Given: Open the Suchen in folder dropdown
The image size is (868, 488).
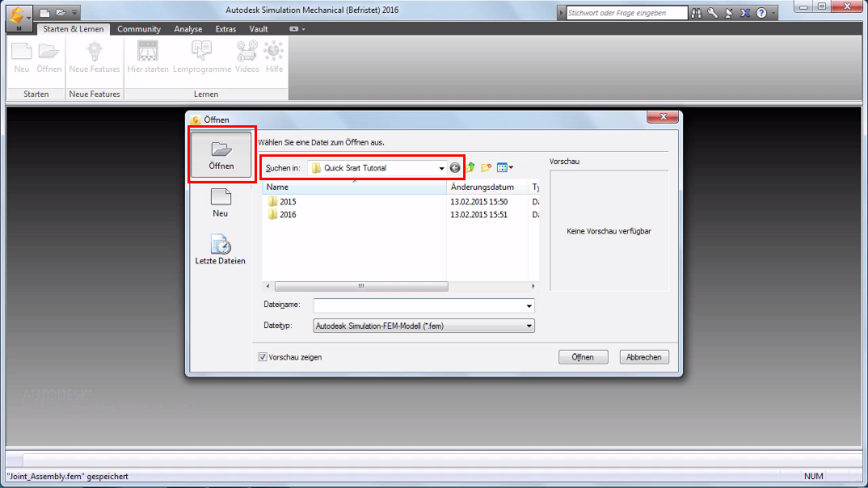Looking at the screenshot, I should [377, 168].
